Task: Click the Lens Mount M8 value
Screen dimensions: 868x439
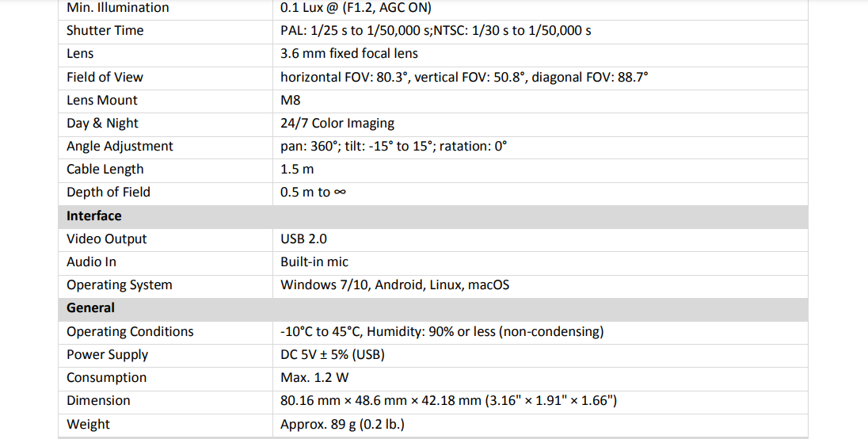Action: click(x=291, y=100)
